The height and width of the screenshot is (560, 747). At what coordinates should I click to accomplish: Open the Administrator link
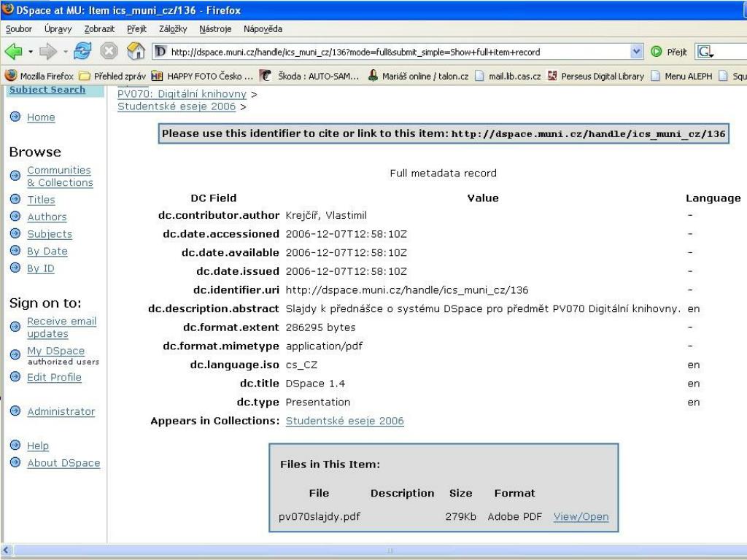tap(61, 411)
